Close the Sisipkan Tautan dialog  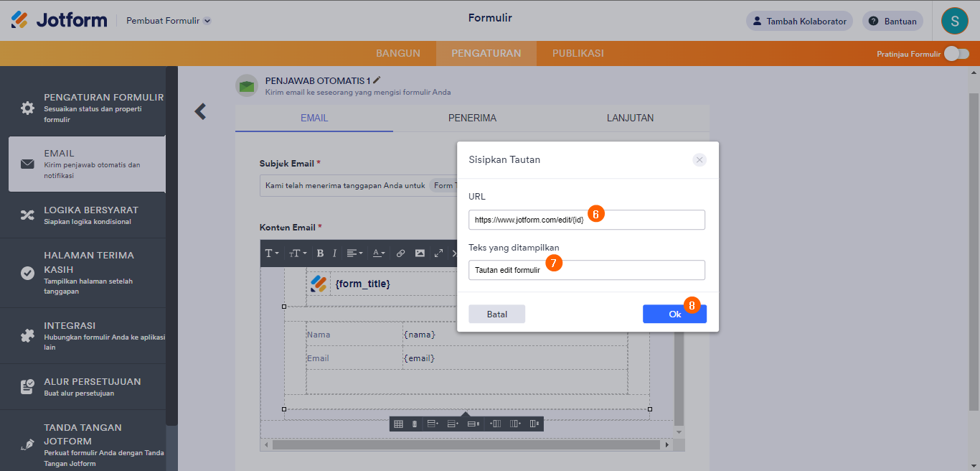tap(699, 160)
